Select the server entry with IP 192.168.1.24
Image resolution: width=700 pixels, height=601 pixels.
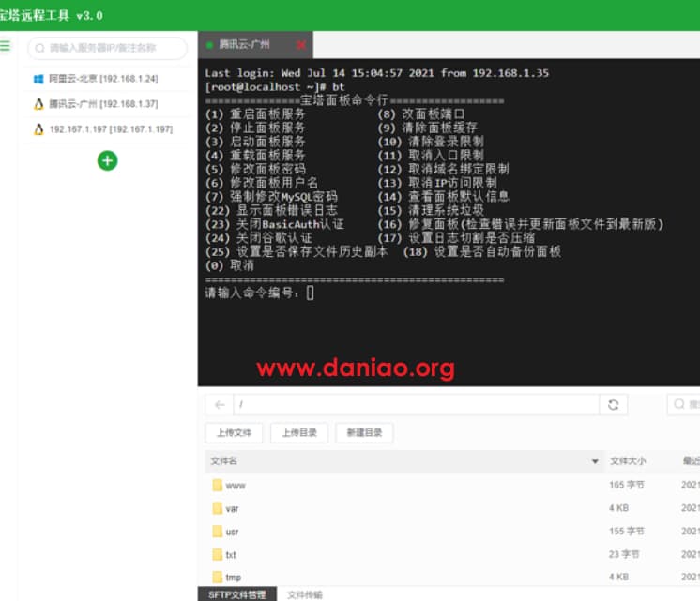(106, 79)
